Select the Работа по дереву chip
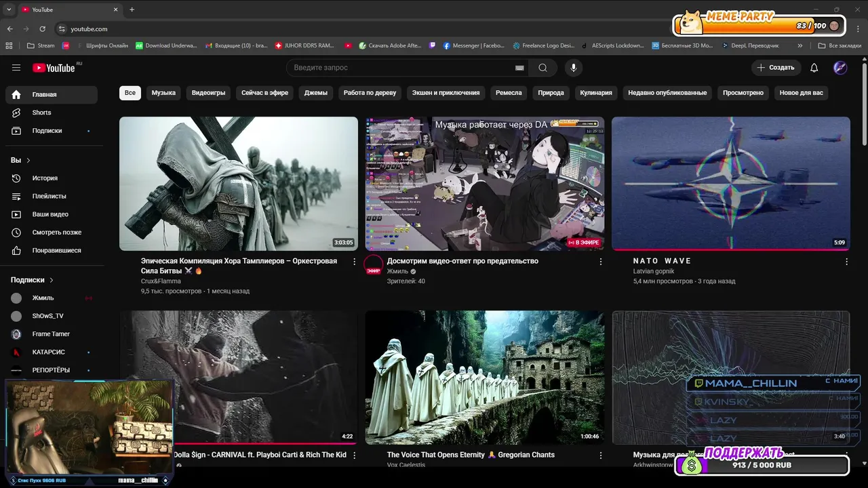868x488 pixels. click(x=370, y=93)
